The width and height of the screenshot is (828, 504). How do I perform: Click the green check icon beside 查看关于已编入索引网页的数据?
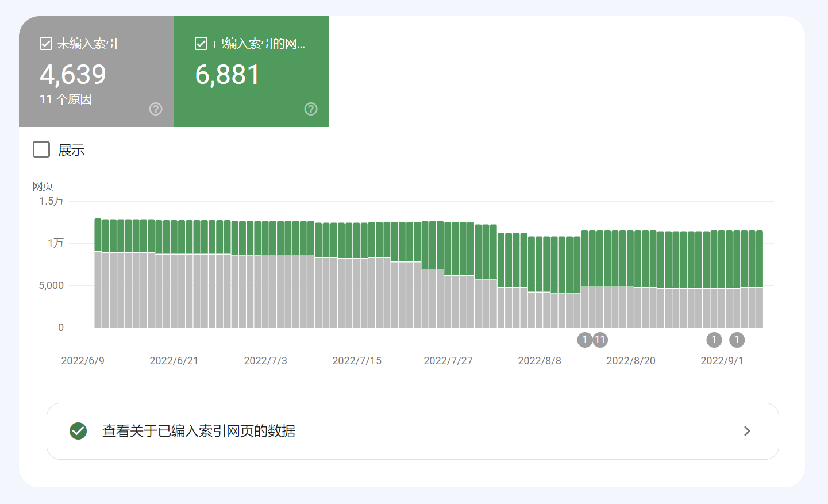click(x=78, y=431)
